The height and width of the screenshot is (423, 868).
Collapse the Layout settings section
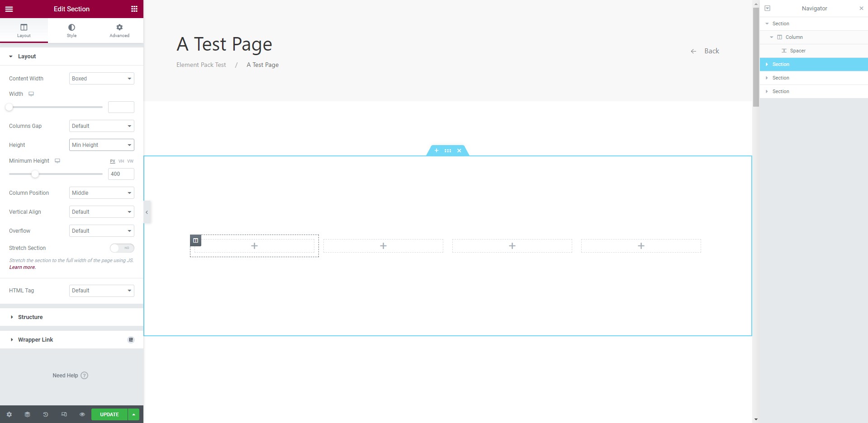tap(11, 56)
